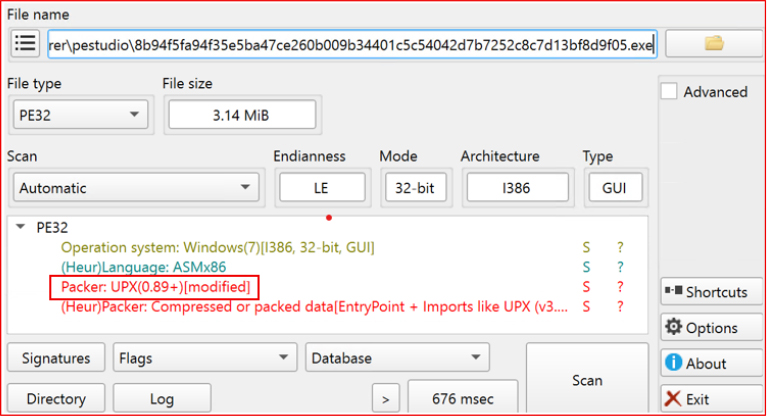Click S link on Packer UPX row
This screenshot has height=416, width=767.
586,287
